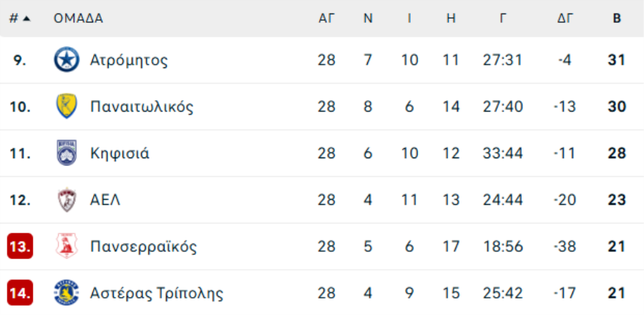
Task: Sort table by the # rank column
Action: point(19,19)
